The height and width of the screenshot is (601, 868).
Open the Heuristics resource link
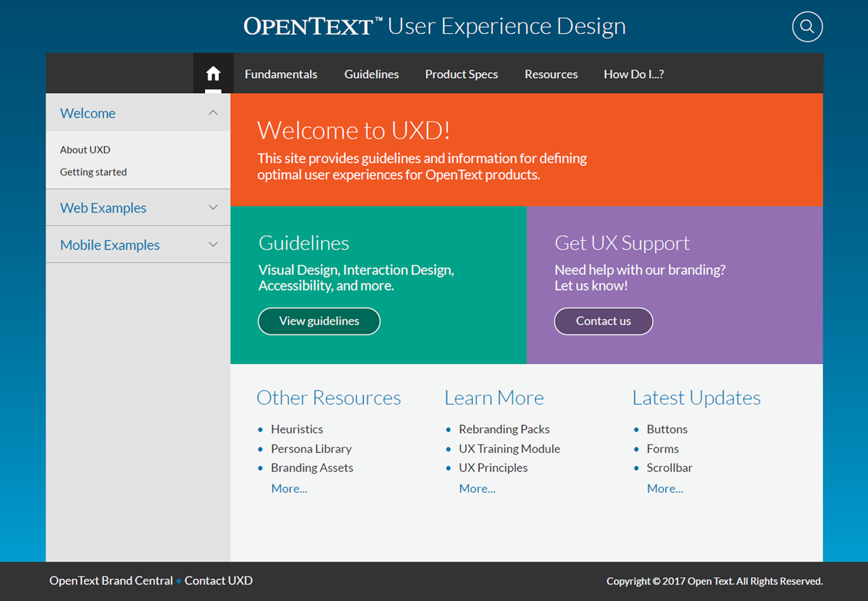coord(296,429)
